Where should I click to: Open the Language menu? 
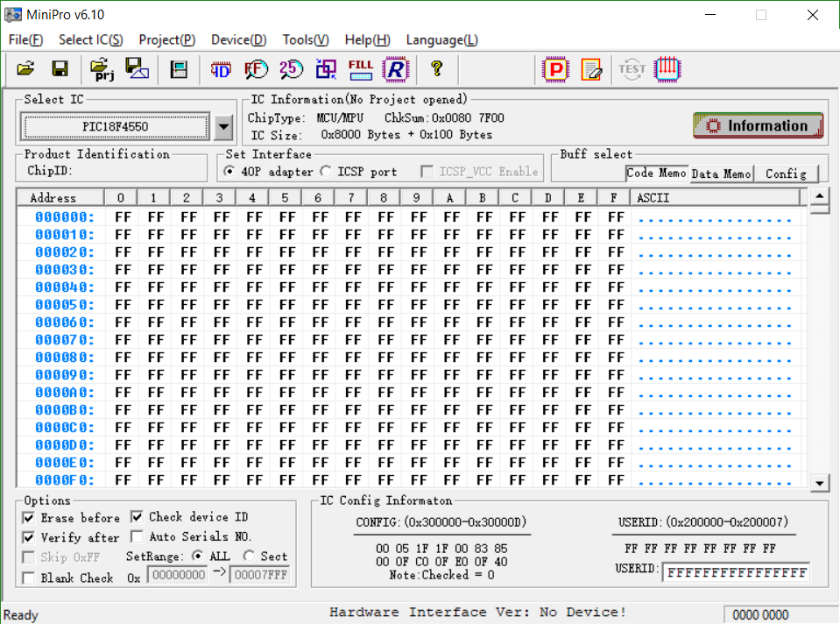pyautogui.click(x=442, y=40)
